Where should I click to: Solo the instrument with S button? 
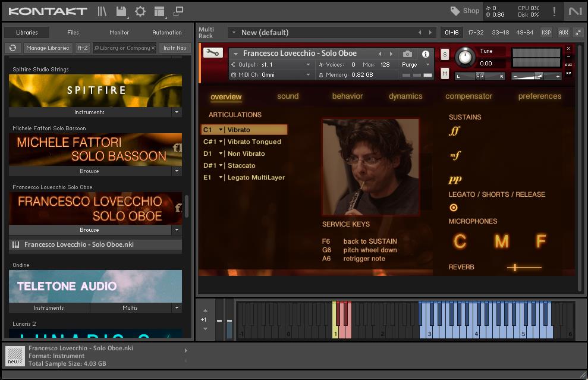(445, 55)
